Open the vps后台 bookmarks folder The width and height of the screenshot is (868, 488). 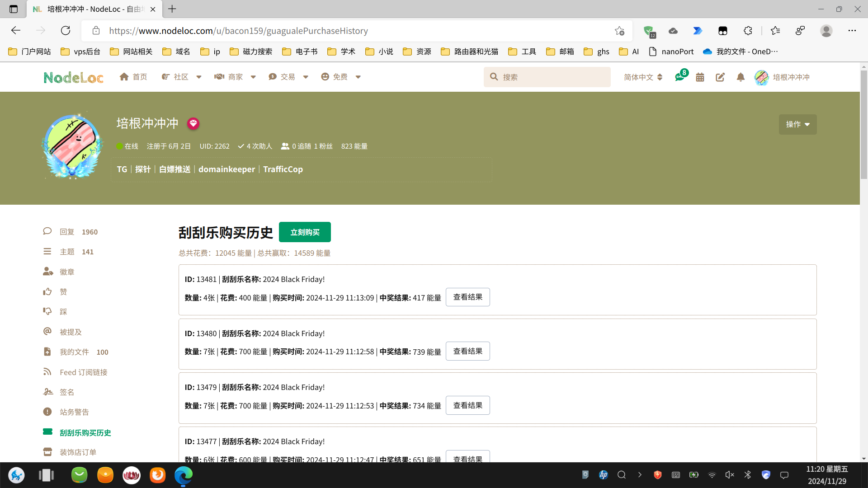point(80,52)
